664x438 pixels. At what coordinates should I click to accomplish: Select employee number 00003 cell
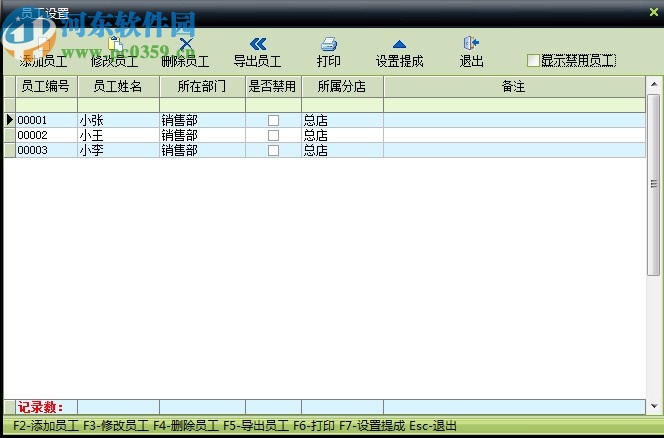point(46,150)
